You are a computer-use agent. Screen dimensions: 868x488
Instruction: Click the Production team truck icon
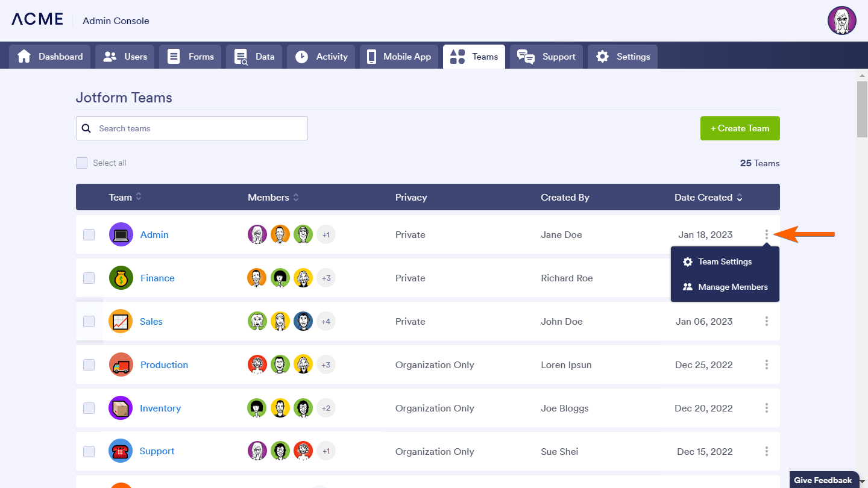coord(121,364)
